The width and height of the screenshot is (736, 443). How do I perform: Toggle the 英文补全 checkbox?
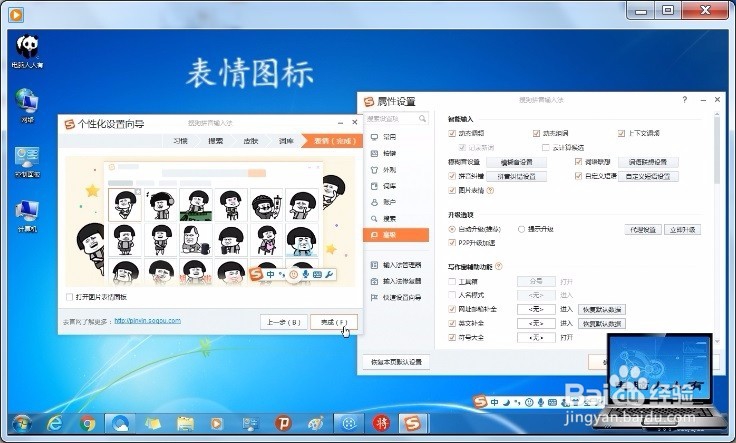(452, 323)
